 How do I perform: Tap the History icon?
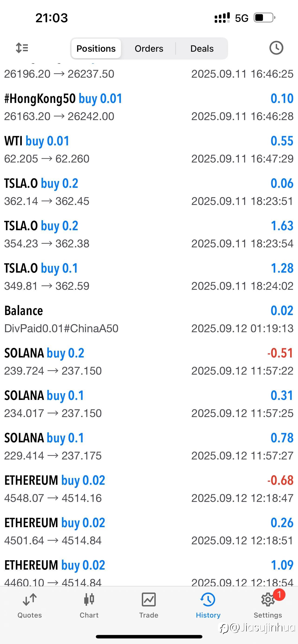pyautogui.click(x=208, y=599)
